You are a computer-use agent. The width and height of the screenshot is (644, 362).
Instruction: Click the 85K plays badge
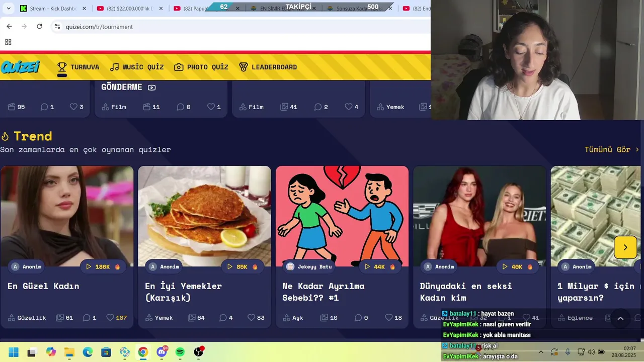point(242,266)
